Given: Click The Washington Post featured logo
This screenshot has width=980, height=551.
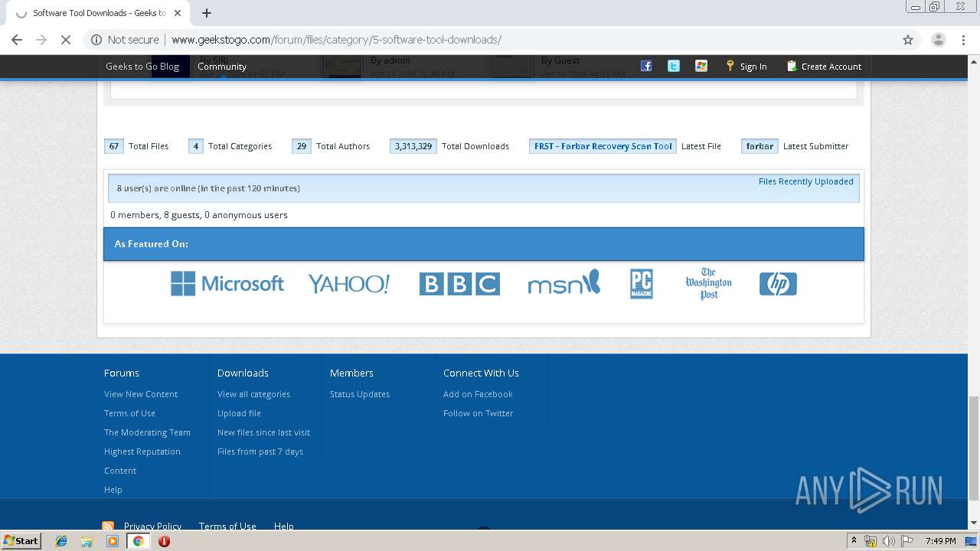Looking at the screenshot, I should coord(708,283).
